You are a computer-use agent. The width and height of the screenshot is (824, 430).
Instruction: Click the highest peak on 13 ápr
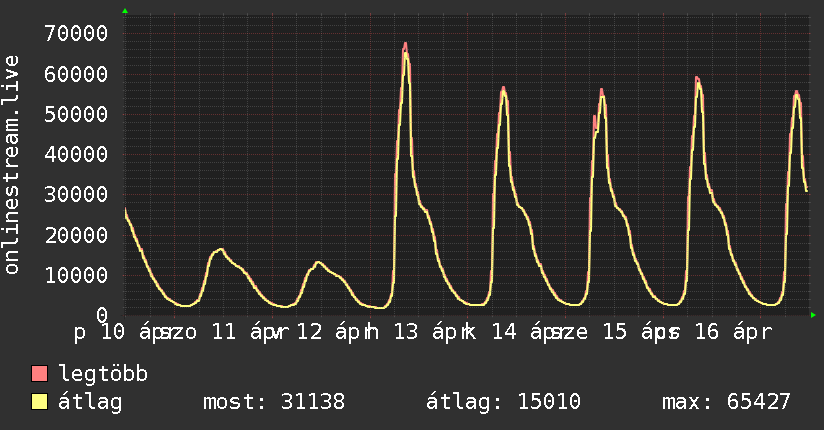point(405,44)
